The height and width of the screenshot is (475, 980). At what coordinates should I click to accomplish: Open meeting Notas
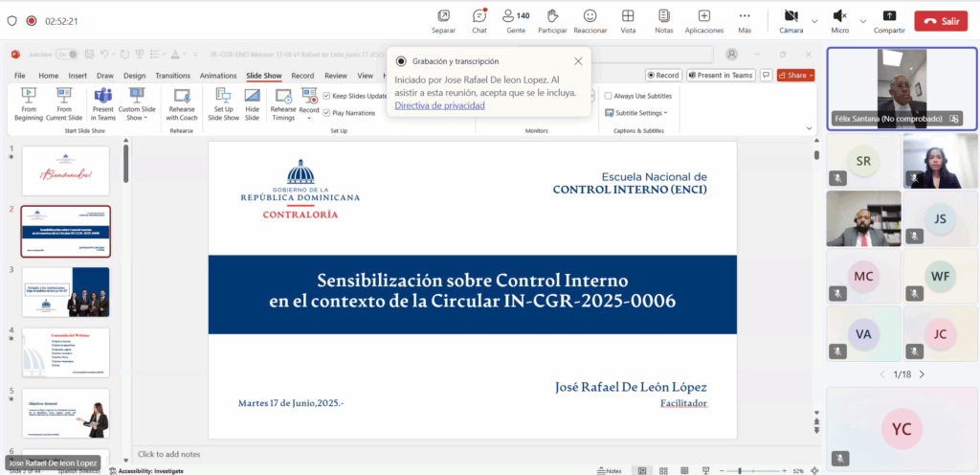663,19
